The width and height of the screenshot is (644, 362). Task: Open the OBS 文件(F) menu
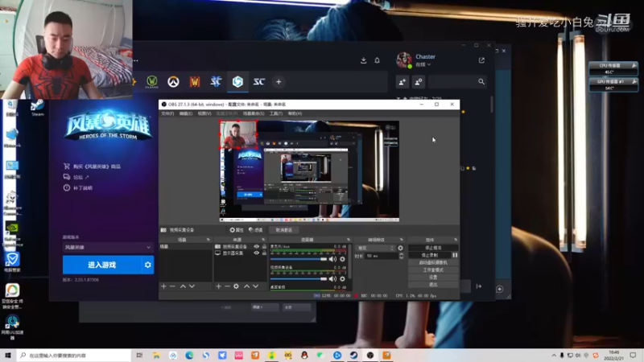[x=167, y=113]
